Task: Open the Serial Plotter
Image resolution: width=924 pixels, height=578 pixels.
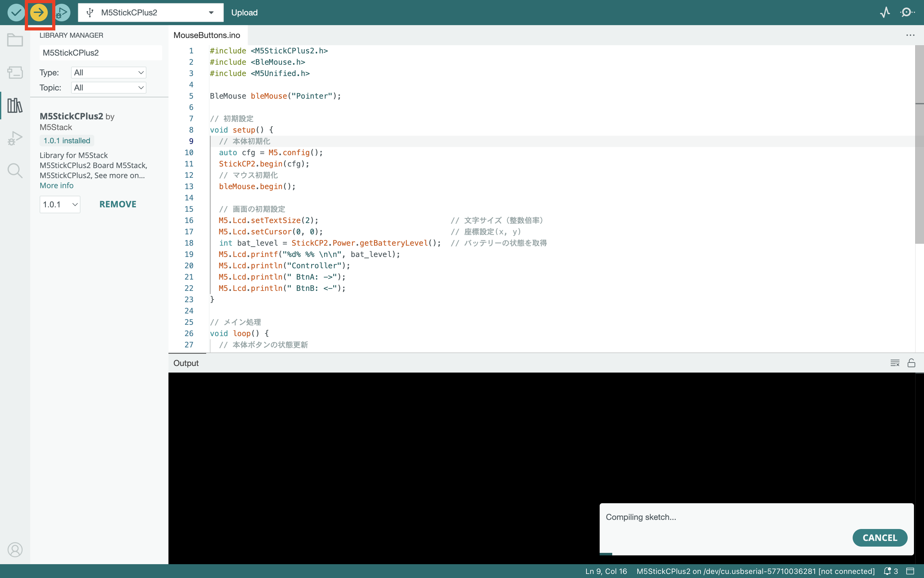Action: pos(885,13)
